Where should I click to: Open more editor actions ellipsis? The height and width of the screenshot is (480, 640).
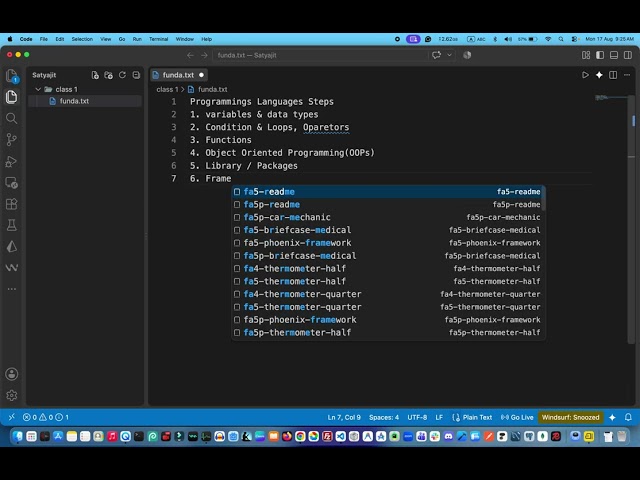627,75
